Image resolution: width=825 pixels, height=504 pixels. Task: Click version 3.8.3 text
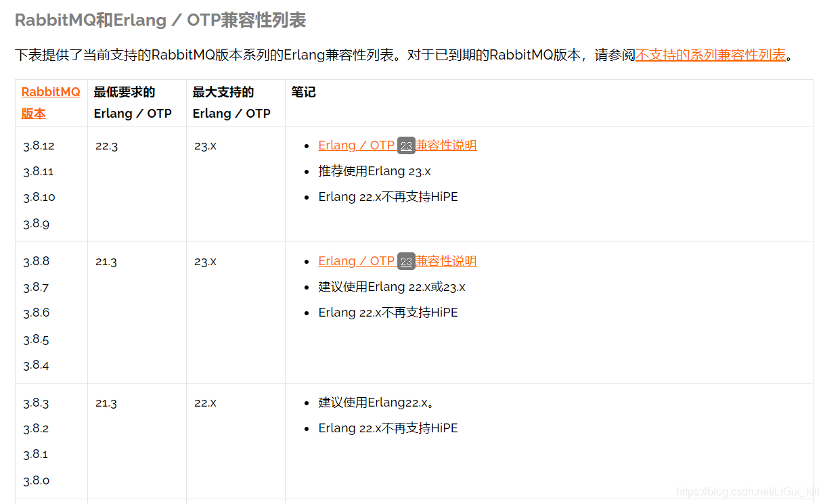coord(36,403)
